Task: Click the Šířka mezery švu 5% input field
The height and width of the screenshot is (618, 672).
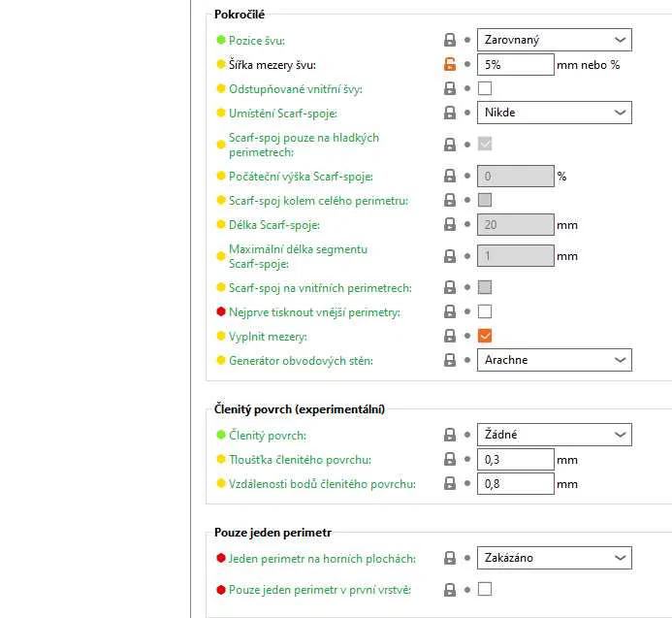Action: tap(514, 65)
